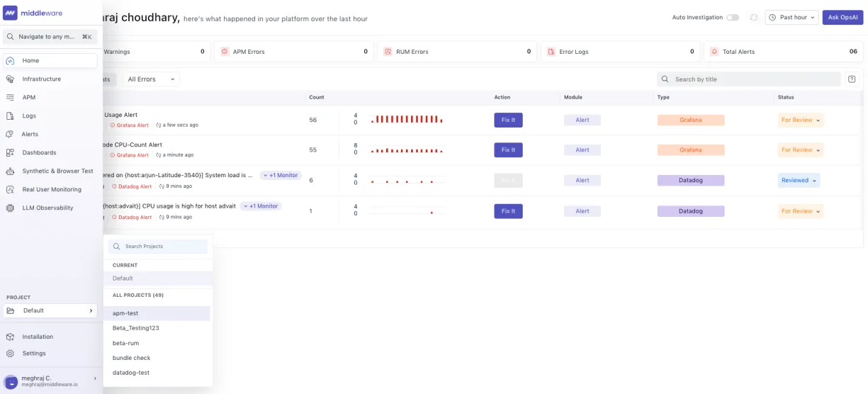Click the LLM Observability icon

(10, 208)
